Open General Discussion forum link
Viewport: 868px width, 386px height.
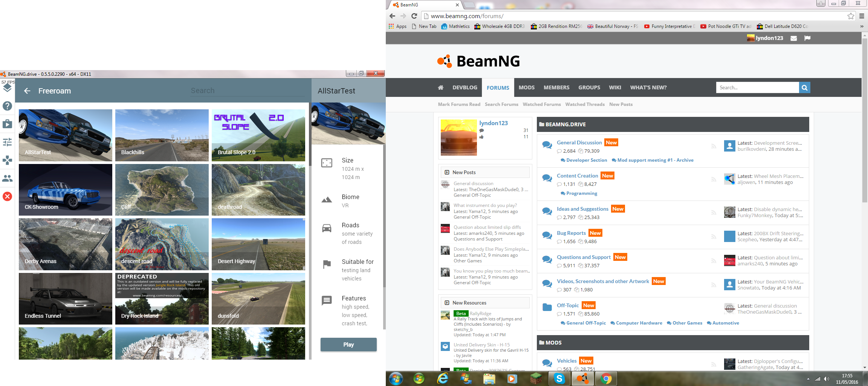[579, 142]
